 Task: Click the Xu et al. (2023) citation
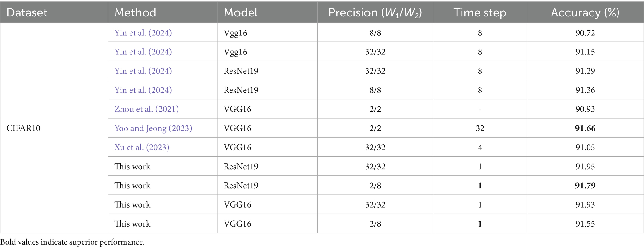coord(142,147)
